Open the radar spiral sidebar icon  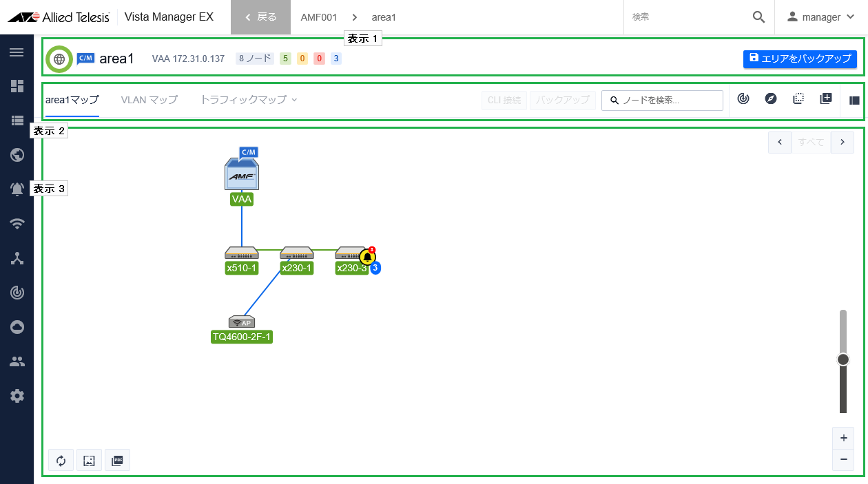(17, 293)
